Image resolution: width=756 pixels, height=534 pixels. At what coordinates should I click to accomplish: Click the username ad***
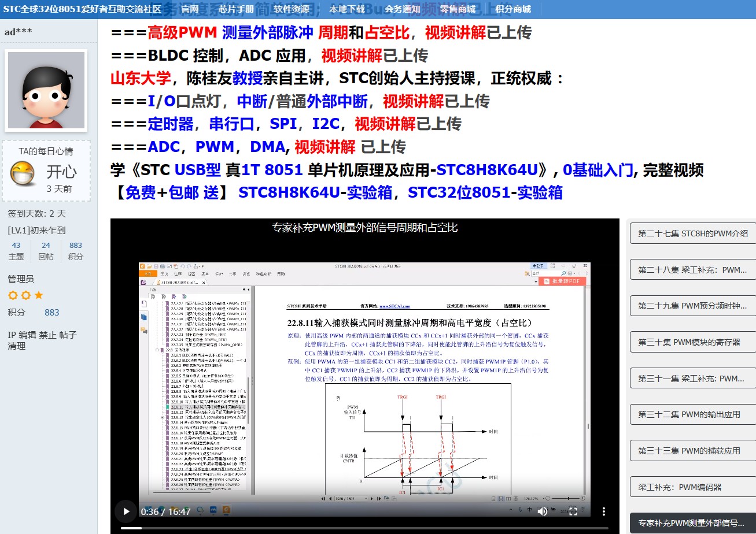tap(19, 32)
